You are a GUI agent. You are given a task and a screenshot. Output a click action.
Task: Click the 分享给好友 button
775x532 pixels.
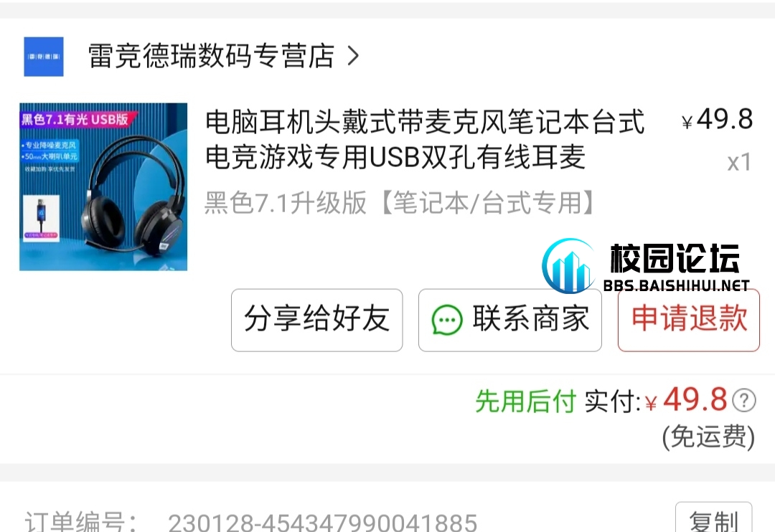point(317,320)
